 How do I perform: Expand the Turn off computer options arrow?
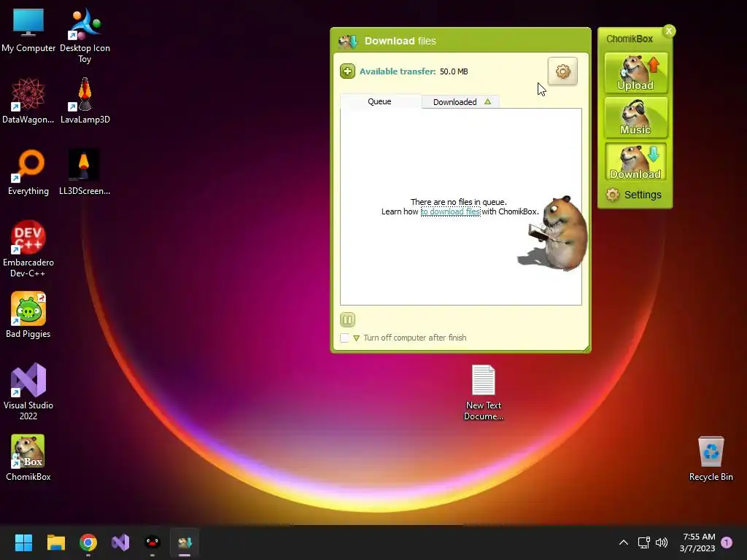356,338
